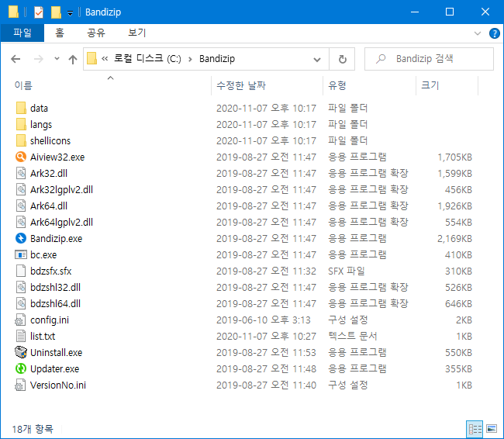The image size is (504, 439).
Task: Sort by 수정한 날짜 column header
Action: click(241, 85)
